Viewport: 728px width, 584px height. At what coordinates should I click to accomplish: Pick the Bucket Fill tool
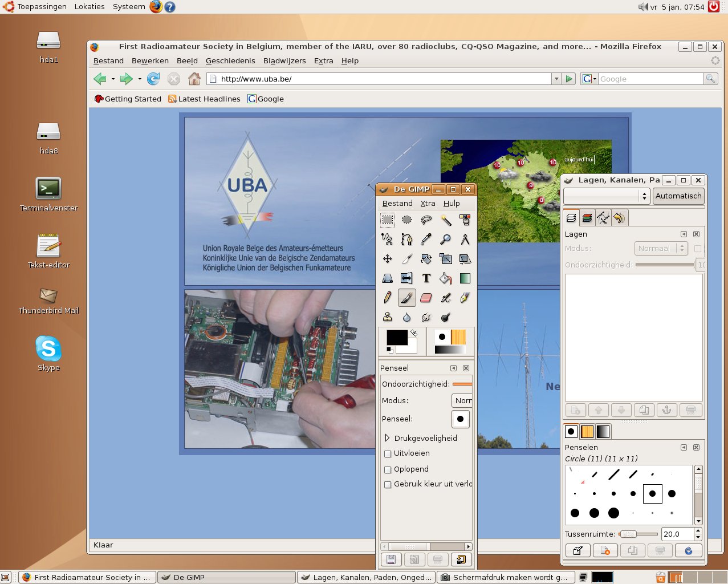click(446, 278)
